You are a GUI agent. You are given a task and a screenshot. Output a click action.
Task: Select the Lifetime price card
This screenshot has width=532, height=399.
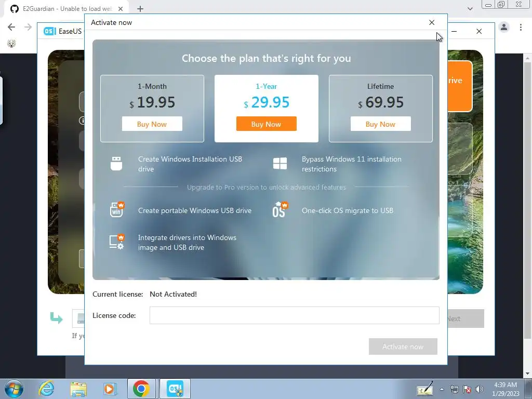tap(380, 108)
